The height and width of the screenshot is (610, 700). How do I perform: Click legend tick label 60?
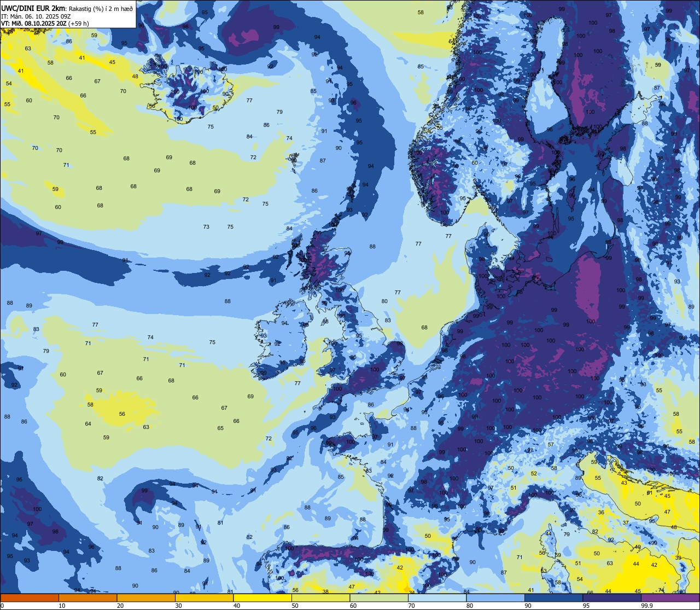pos(353,606)
